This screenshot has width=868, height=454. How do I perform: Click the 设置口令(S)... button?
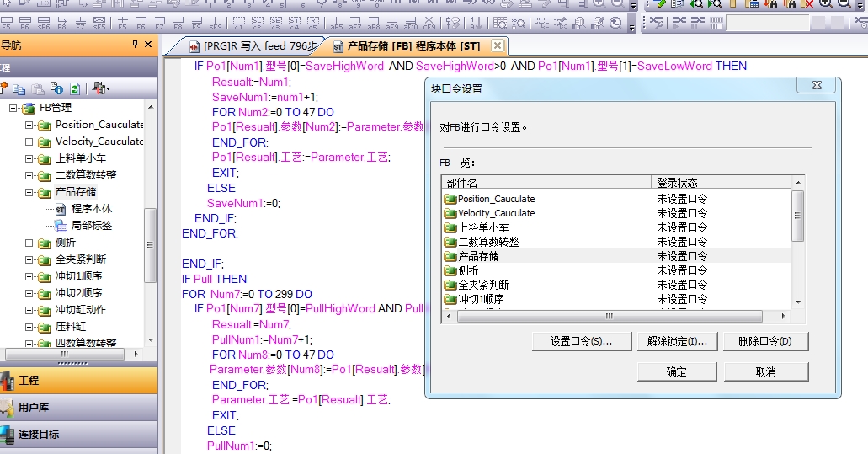pos(580,341)
